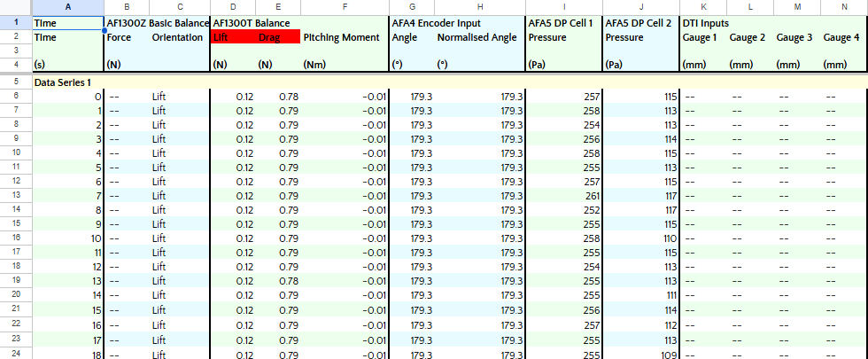868x359 pixels.
Task: Select column A header
Action: click(68, 7)
